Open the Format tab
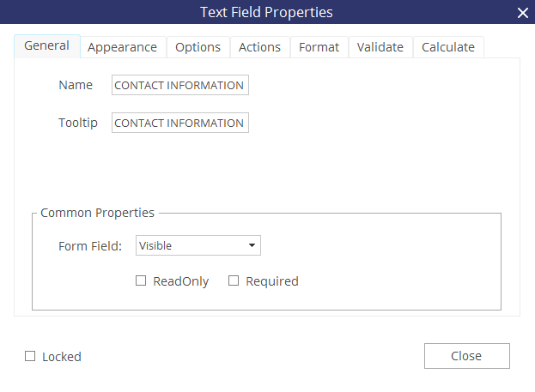This screenshot has width=535, height=392. [319, 47]
